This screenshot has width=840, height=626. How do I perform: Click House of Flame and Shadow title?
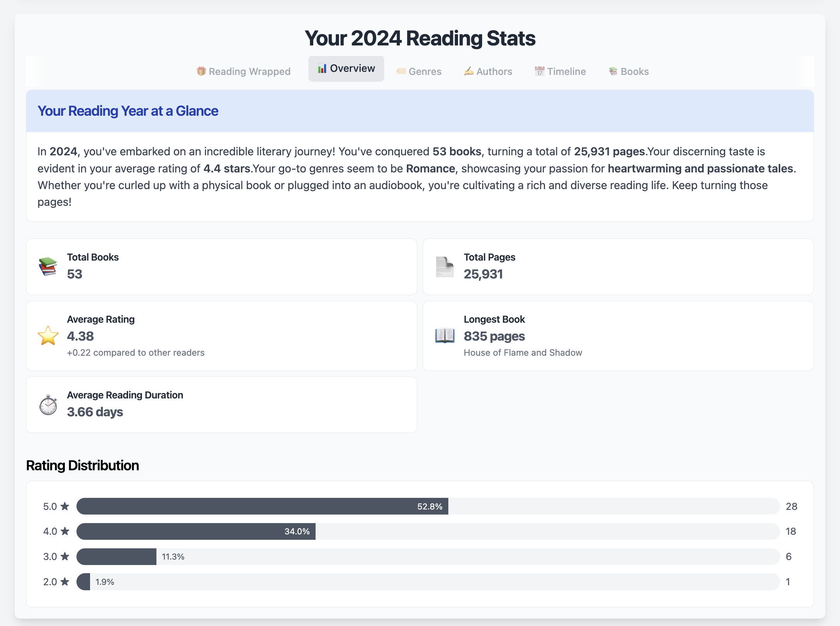(x=523, y=353)
